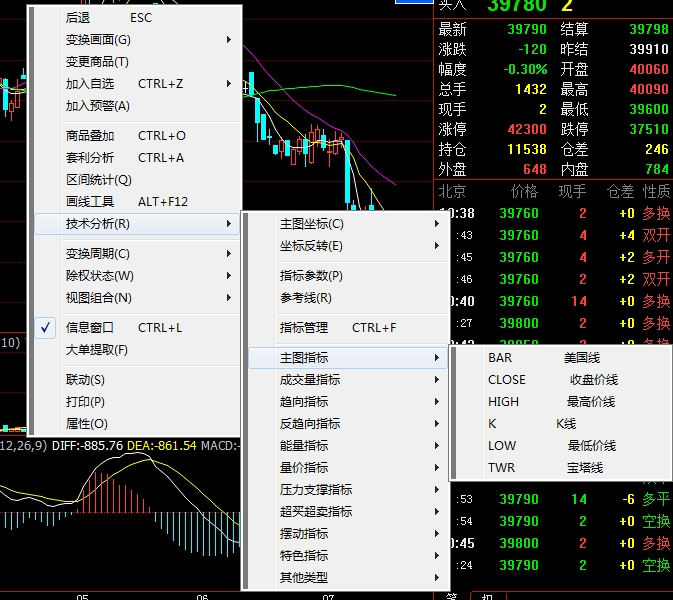Click the 最新 price value 39790

pos(526,29)
